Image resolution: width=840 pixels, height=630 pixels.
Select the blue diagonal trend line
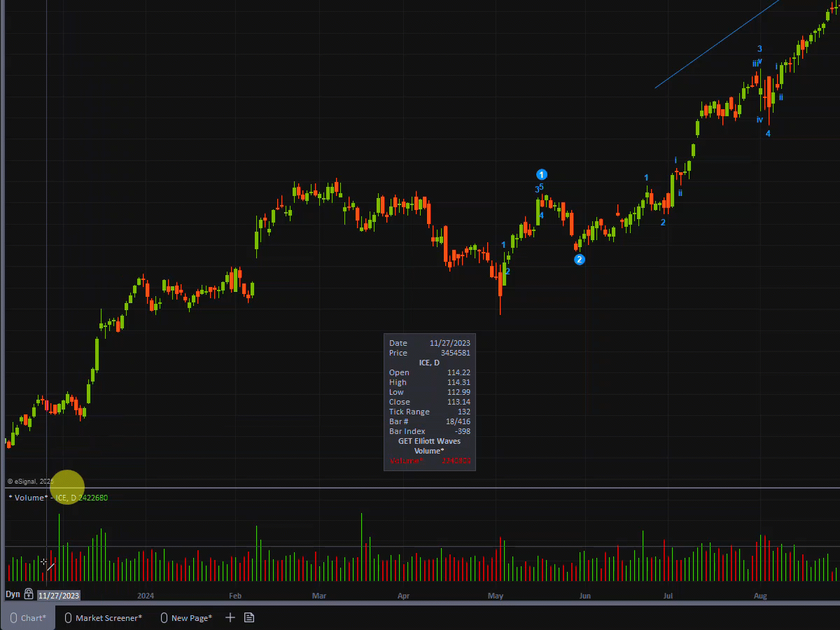[714, 45]
